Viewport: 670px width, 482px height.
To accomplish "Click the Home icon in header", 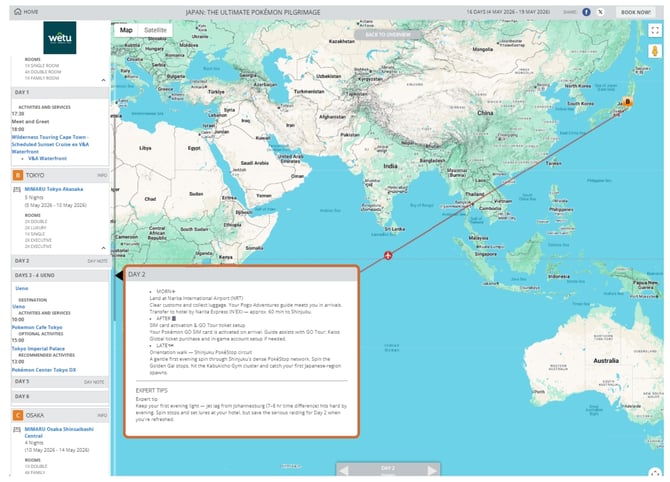I will click(x=18, y=12).
